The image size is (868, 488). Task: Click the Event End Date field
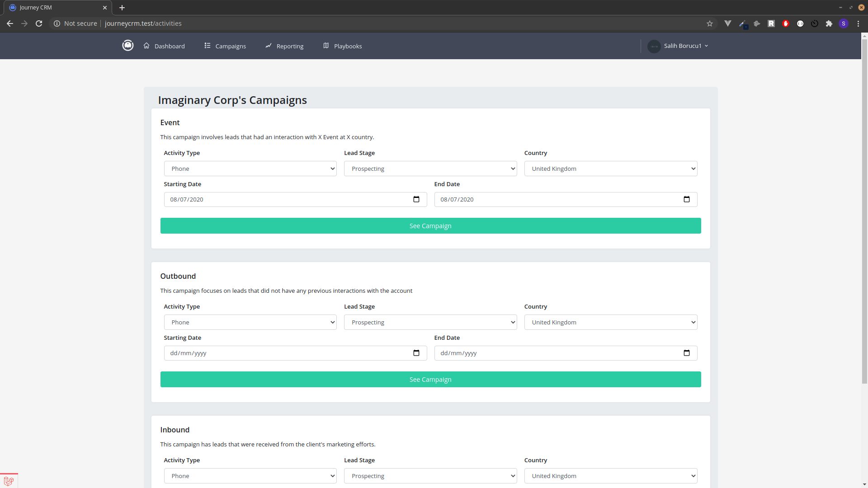(566, 199)
